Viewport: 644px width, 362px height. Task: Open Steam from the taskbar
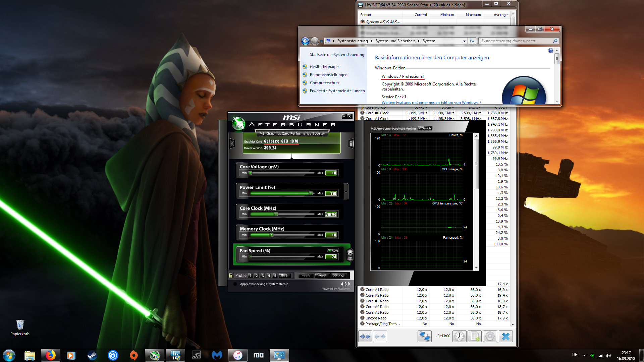tap(92, 355)
